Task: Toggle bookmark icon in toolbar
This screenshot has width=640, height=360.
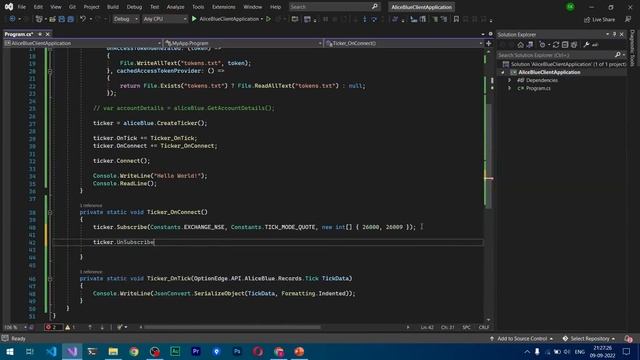Action: tap(456, 19)
